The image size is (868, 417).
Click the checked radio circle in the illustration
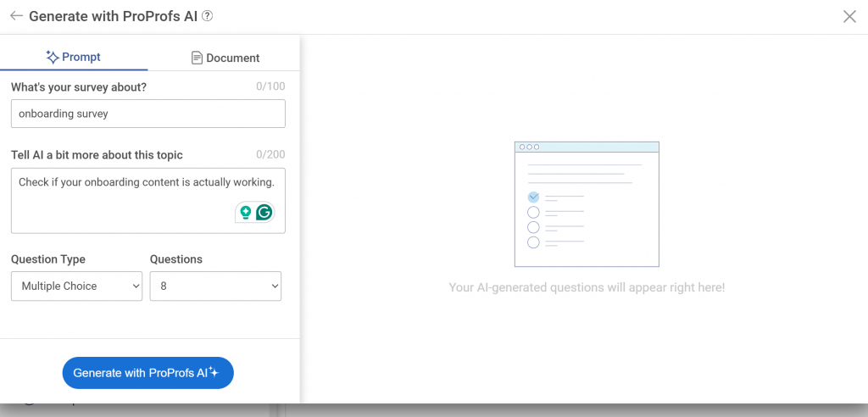(533, 197)
